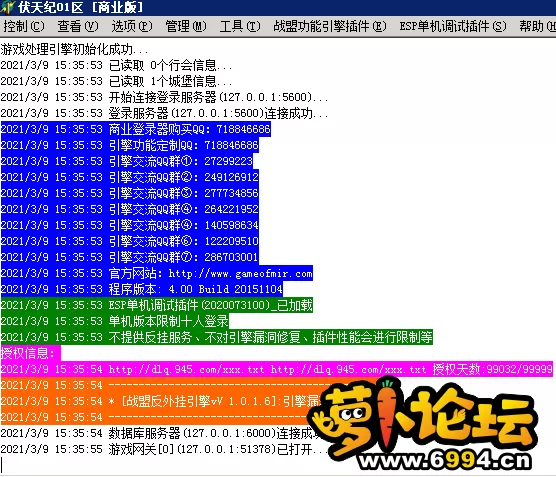Screen dimensions: 556x477
Task: Select the 商业登录器购买QQ line
Action: click(x=136, y=129)
